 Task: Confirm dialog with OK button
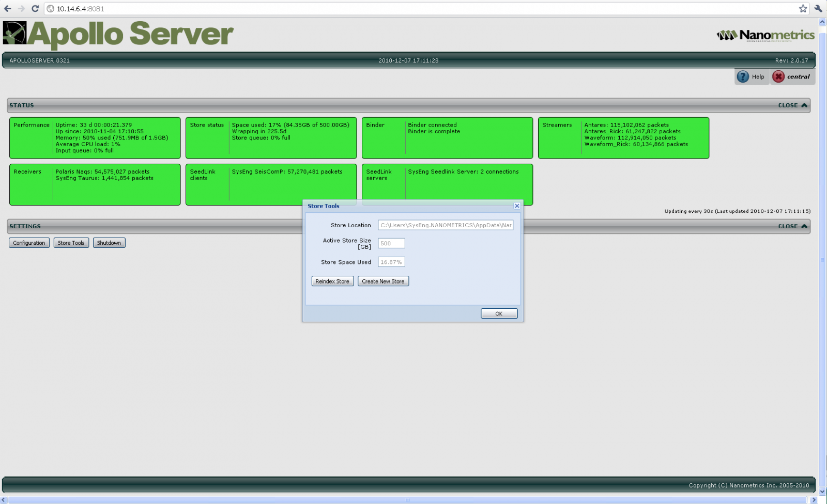(x=499, y=313)
